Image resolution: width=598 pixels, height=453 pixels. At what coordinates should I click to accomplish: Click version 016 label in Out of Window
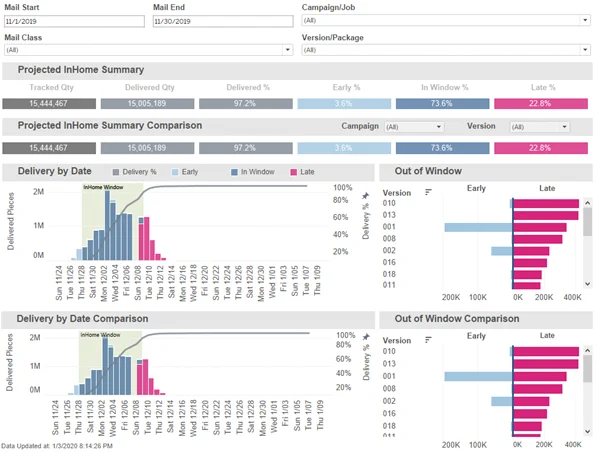click(x=389, y=262)
